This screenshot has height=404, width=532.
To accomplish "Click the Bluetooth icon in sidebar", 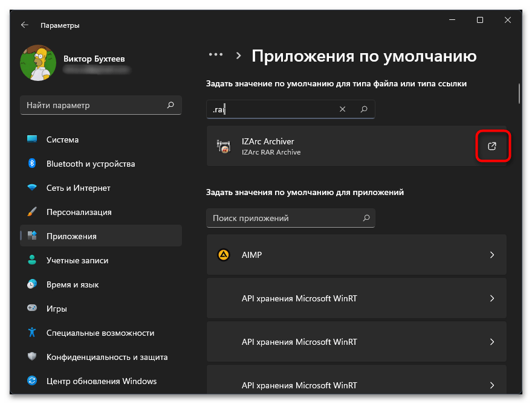I will [x=32, y=164].
